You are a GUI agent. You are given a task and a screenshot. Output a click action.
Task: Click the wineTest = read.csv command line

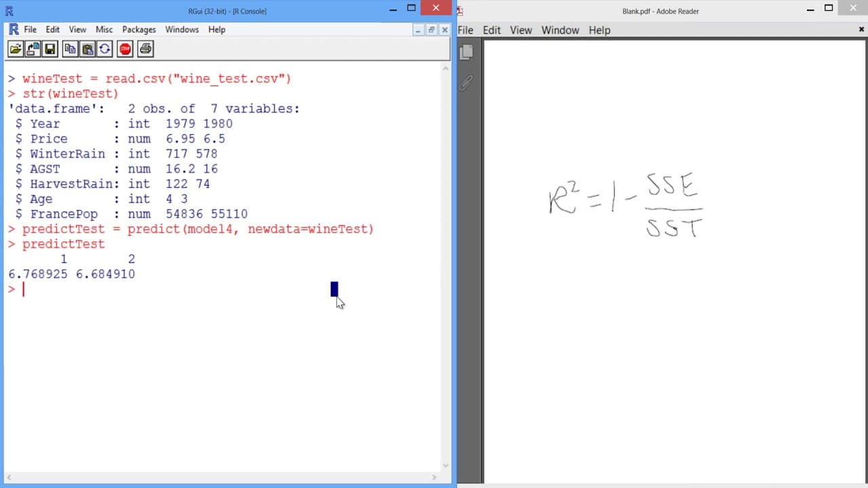pyautogui.click(x=150, y=79)
